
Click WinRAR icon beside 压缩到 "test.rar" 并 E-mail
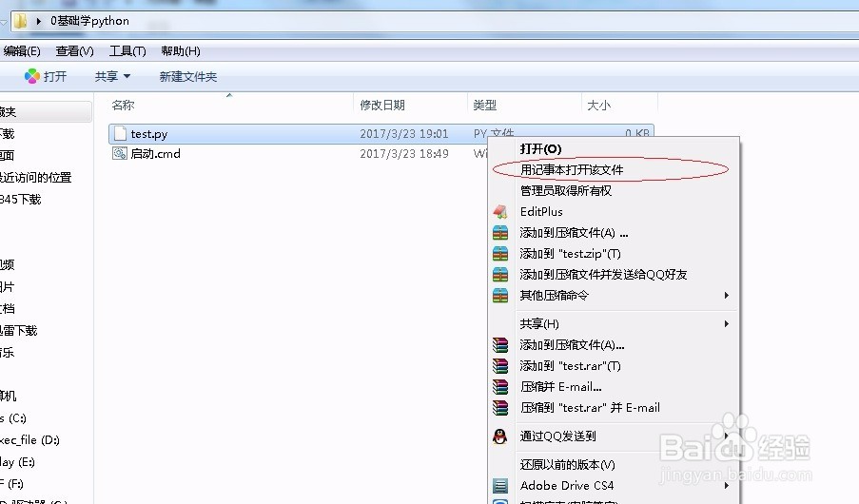(x=500, y=408)
